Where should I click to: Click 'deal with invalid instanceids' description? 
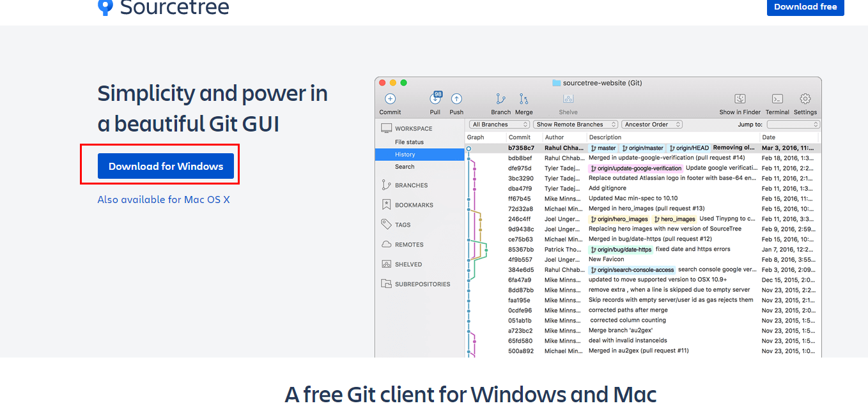[628, 341]
